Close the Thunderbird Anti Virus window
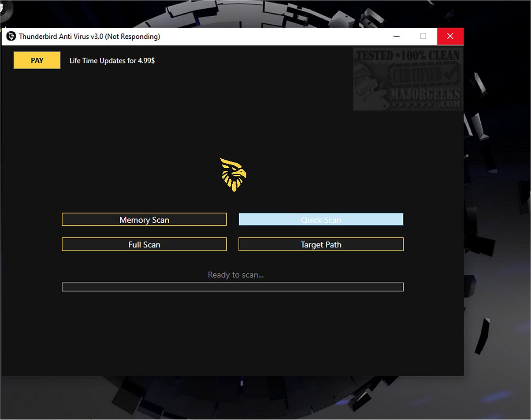 (450, 37)
